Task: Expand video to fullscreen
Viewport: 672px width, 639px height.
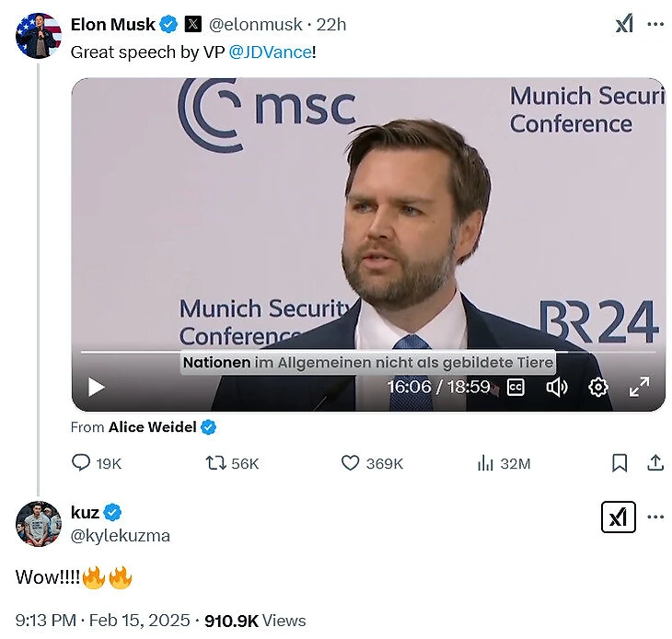Action: pos(639,388)
